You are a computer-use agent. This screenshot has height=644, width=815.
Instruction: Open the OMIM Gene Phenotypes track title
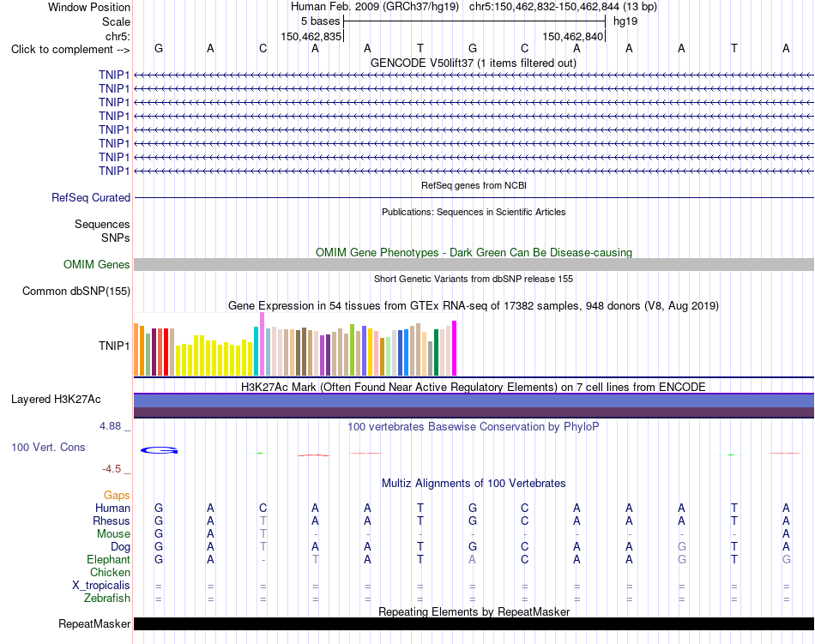tap(474, 252)
